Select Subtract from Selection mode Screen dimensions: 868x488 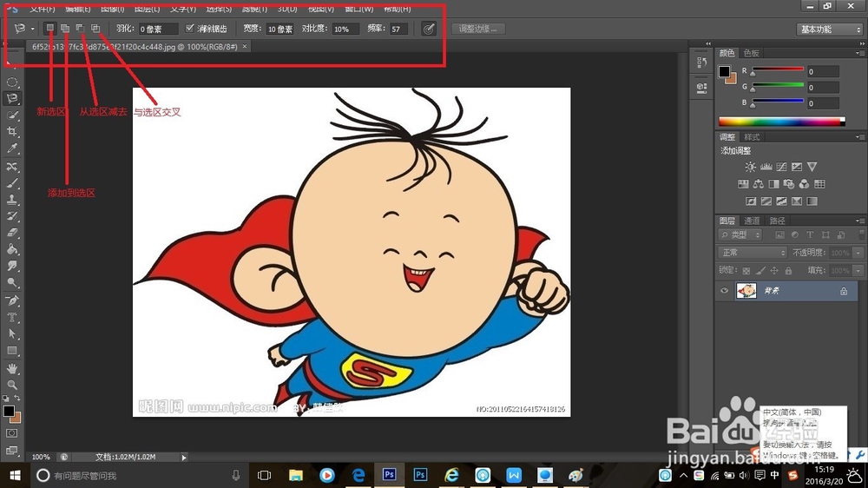pos(80,28)
